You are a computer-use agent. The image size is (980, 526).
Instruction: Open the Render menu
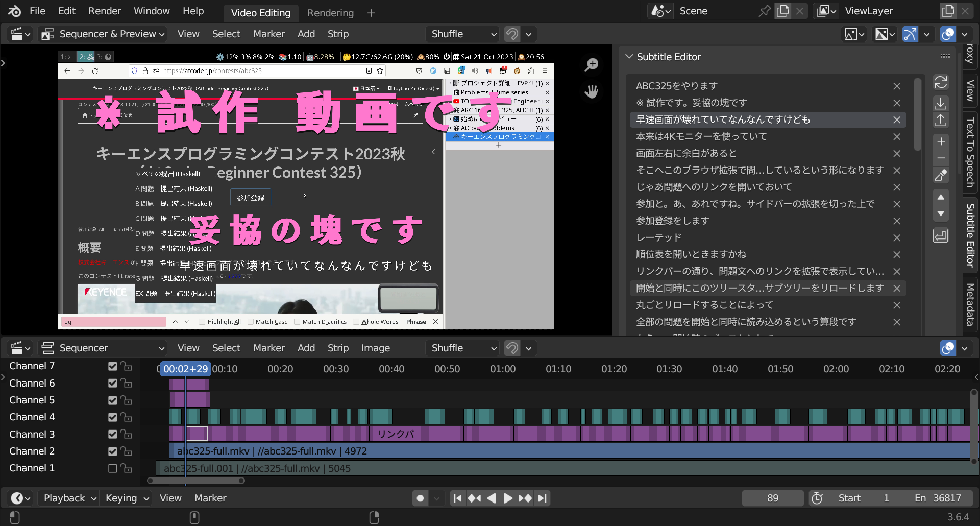(x=105, y=11)
